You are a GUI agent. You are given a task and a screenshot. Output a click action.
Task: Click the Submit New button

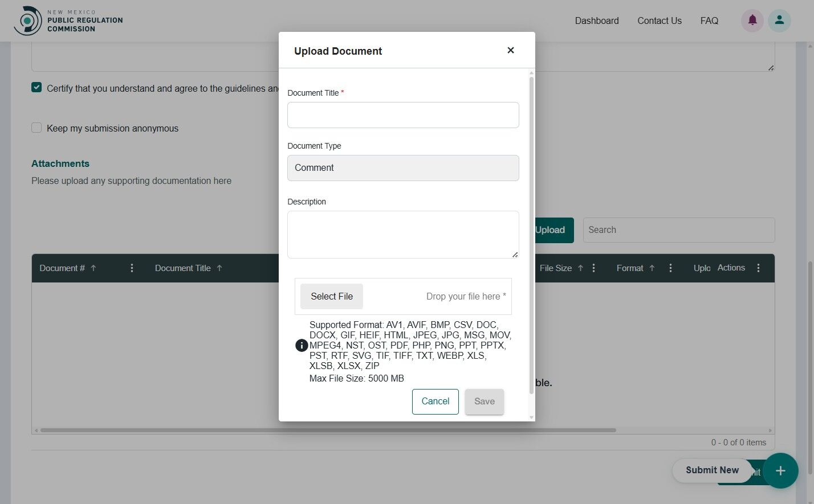(712, 470)
